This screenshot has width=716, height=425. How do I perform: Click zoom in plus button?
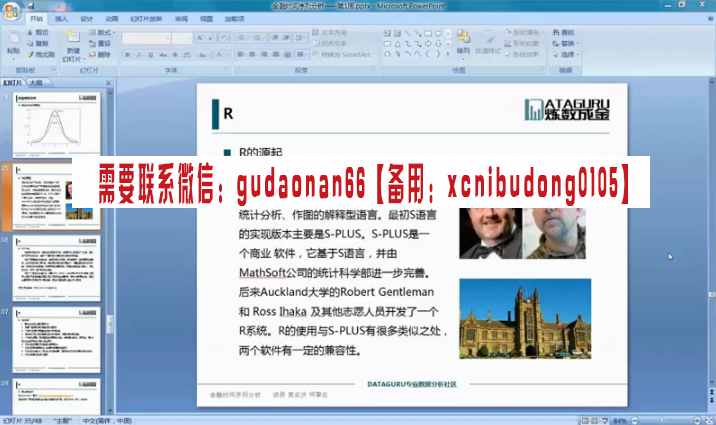(x=697, y=420)
